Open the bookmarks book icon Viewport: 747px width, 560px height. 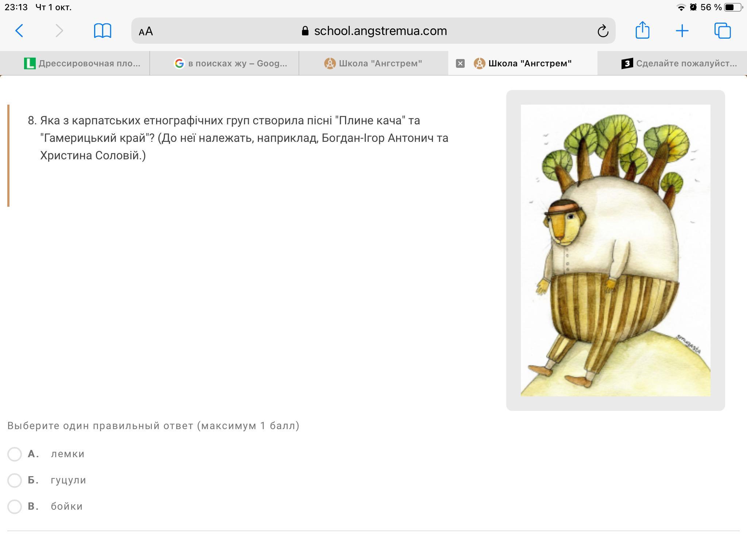[x=102, y=31]
